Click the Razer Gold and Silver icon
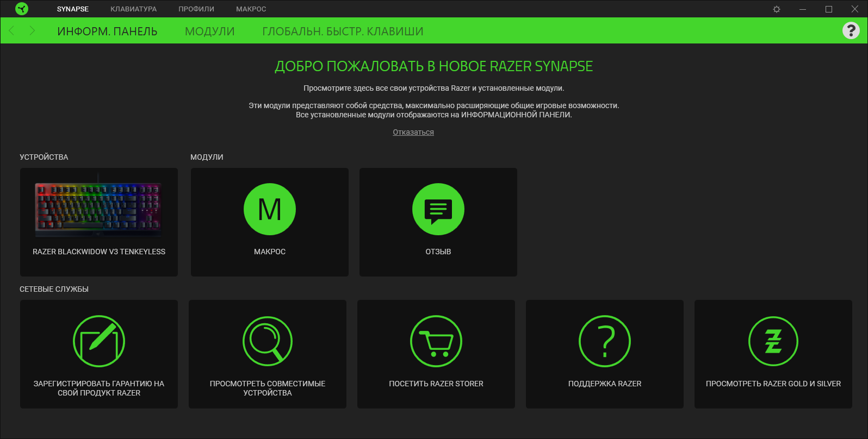The height and width of the screenshot is (439, 868). click(x=773, y=341)
